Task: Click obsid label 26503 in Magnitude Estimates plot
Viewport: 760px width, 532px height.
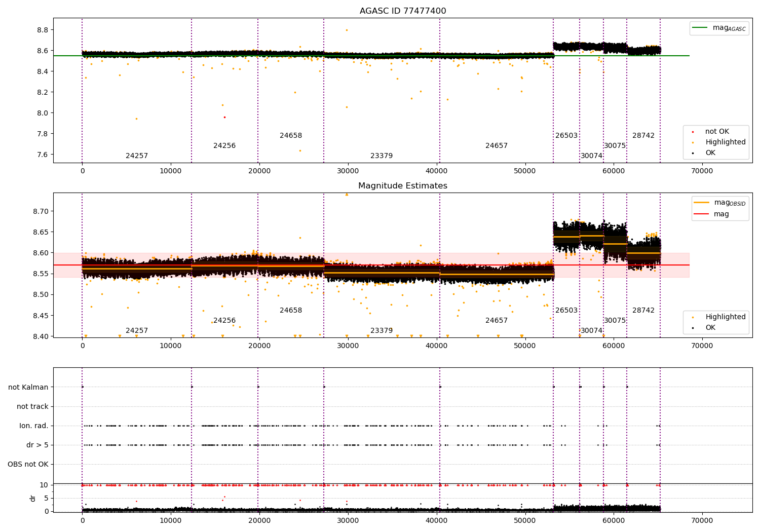Action: click(566, 311)
